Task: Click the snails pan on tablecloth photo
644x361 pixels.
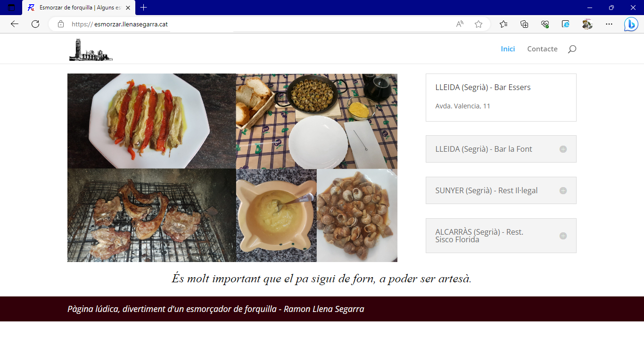Action: click(317, 121)
